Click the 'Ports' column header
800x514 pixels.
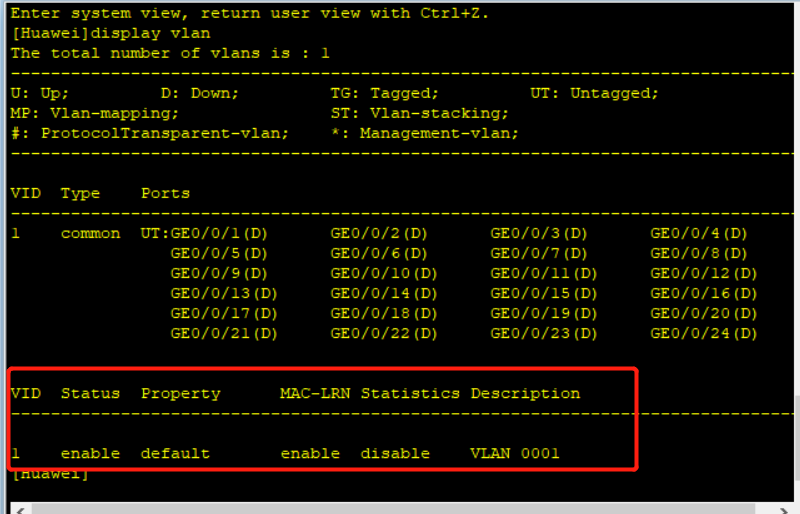coord(165,193)
